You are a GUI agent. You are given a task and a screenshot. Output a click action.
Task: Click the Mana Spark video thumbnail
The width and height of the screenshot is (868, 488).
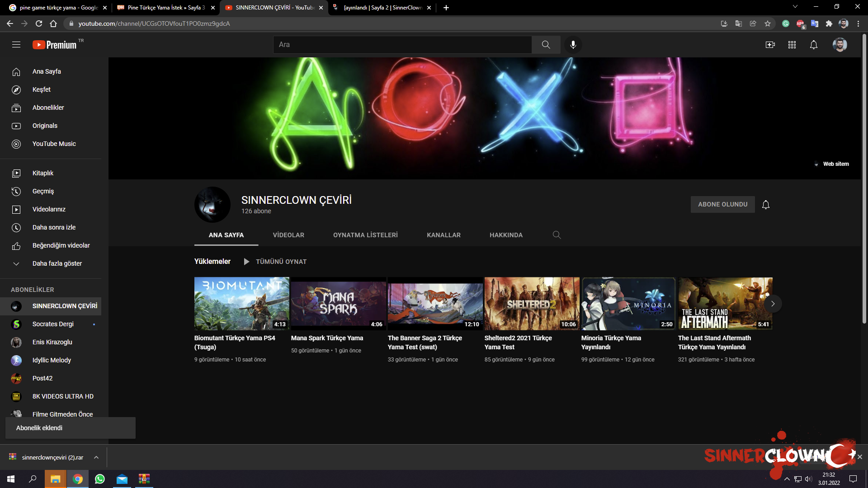338,304
